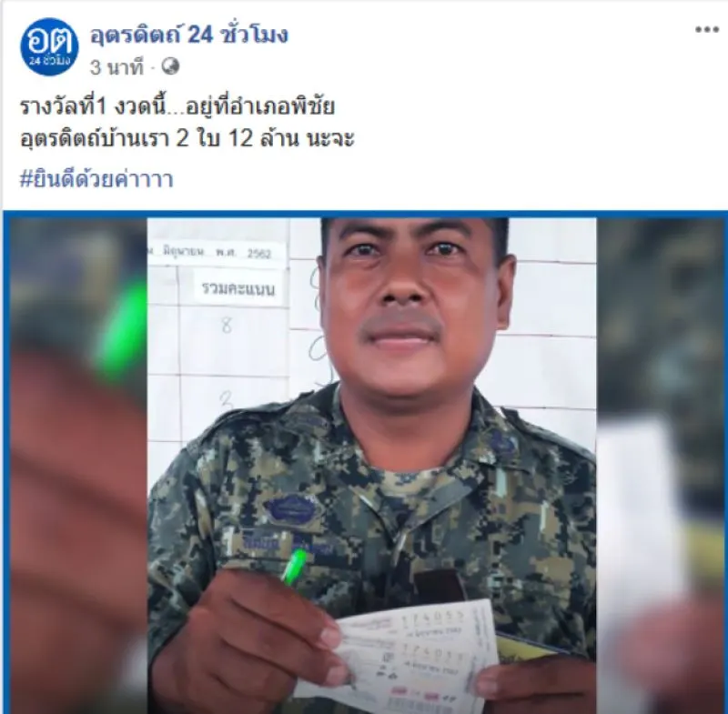Click the blurred right side of photo
The height and width of the screenshot is (714, 728).
pyautogui.click(x=661, y=466)
